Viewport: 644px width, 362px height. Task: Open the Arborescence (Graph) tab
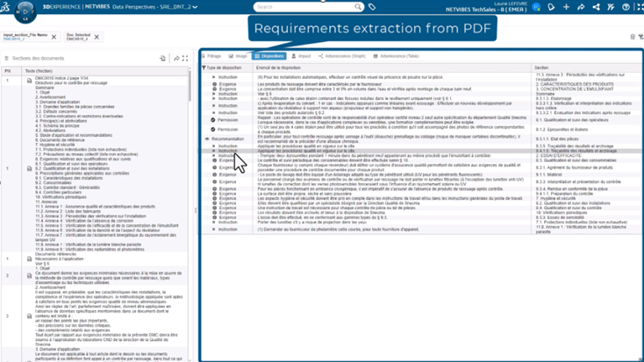tap(342, 56)
